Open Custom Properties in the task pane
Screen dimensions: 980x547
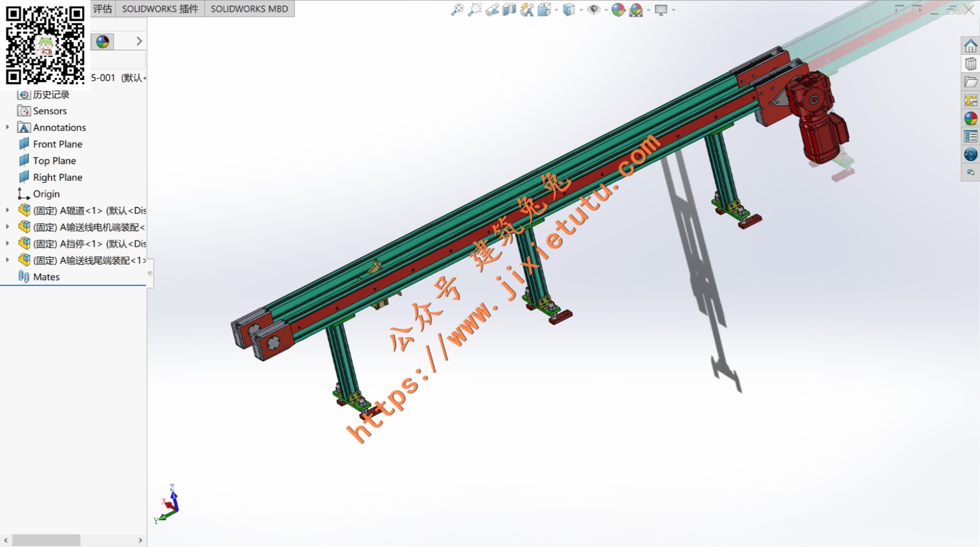(970, 136)
